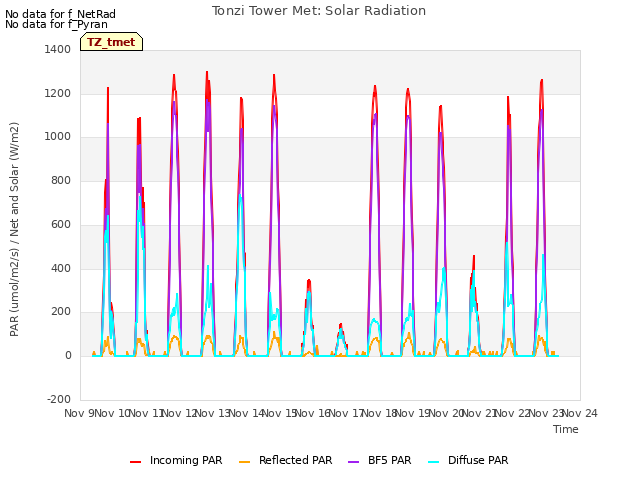
Task: Click the Nov 13 peak near 1300
Action: pos(207,73)
